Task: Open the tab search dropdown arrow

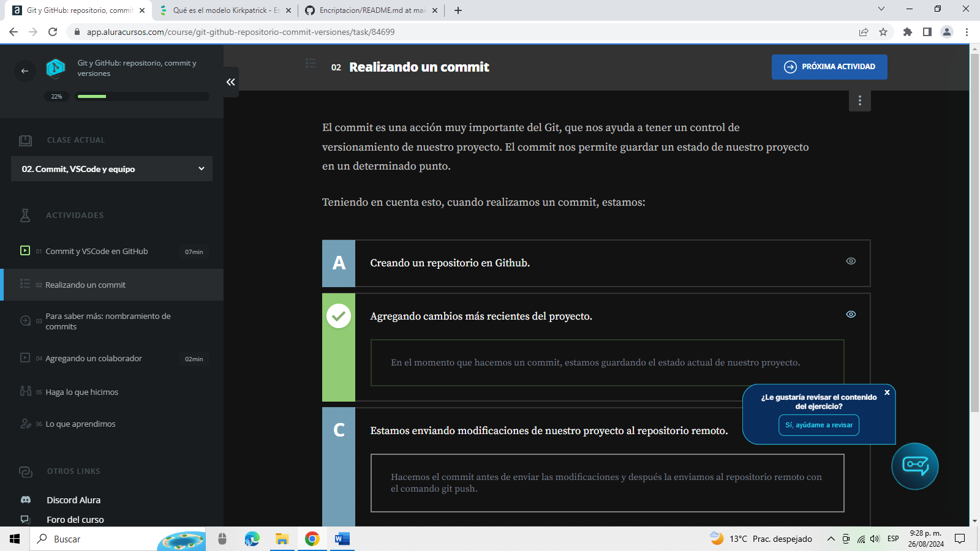Action: click(881, 9)
